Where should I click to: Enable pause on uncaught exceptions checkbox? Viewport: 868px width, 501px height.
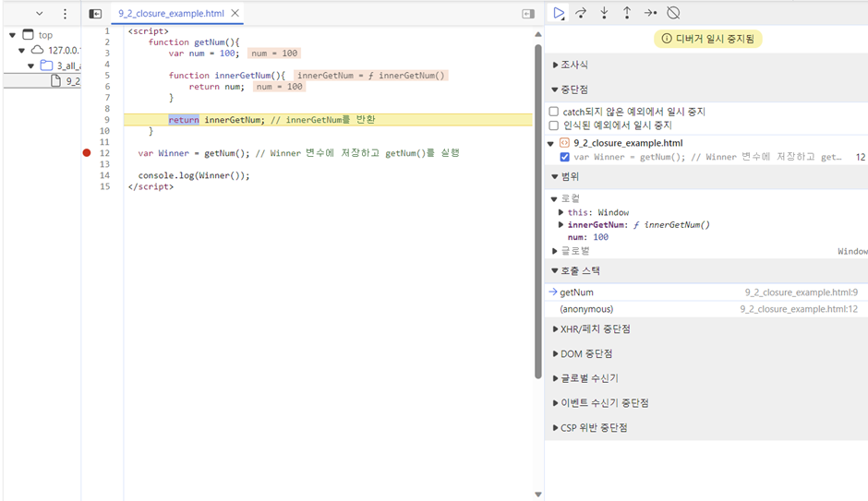pos(553,112)
